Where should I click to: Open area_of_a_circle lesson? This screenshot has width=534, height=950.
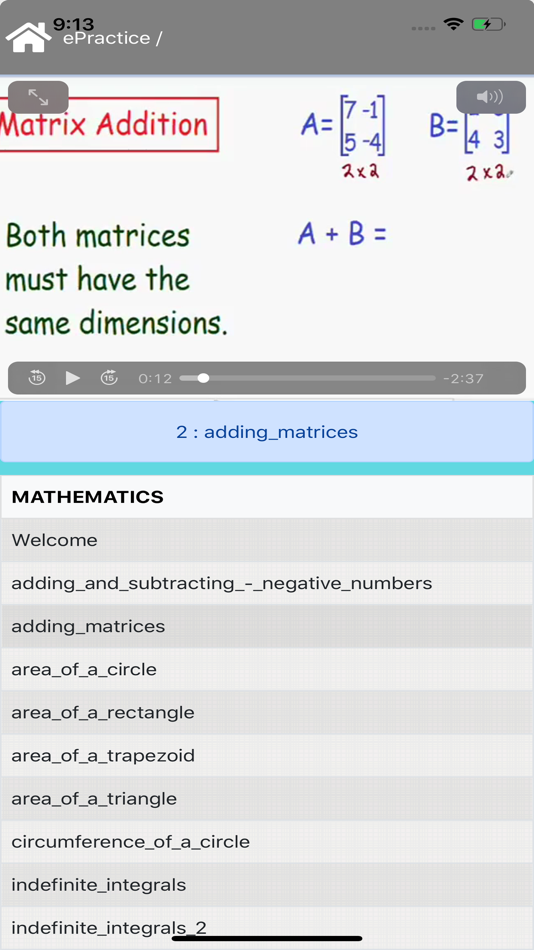pos(267,669)
